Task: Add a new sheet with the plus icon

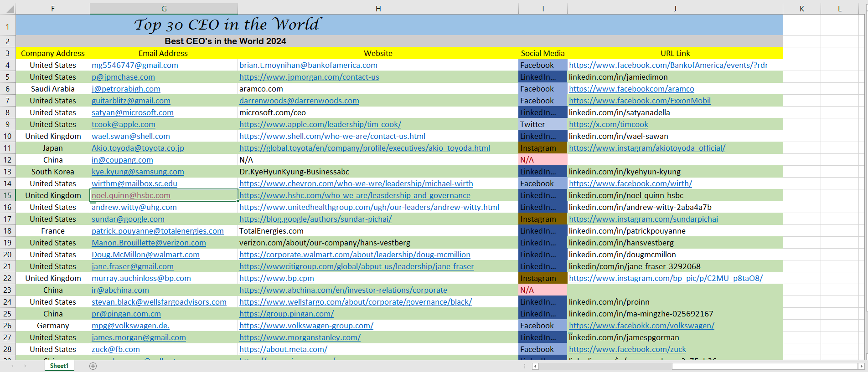Action: (x=93, y=366)
